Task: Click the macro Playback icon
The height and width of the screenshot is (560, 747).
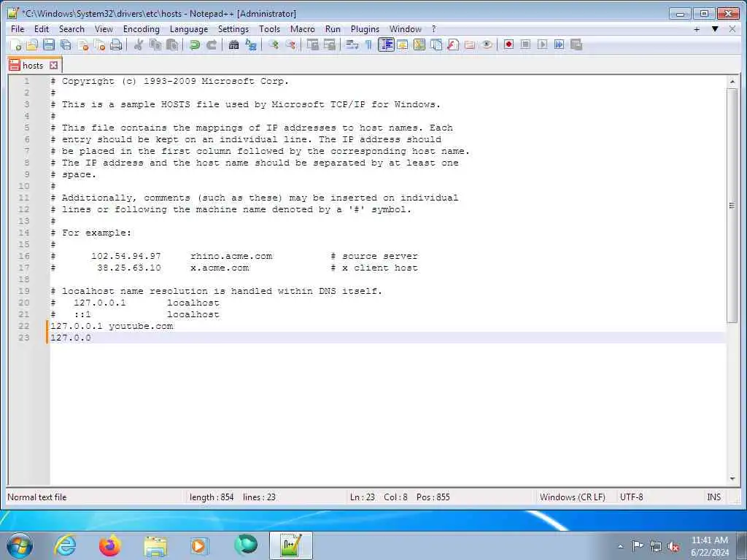Action: point(542,44)
